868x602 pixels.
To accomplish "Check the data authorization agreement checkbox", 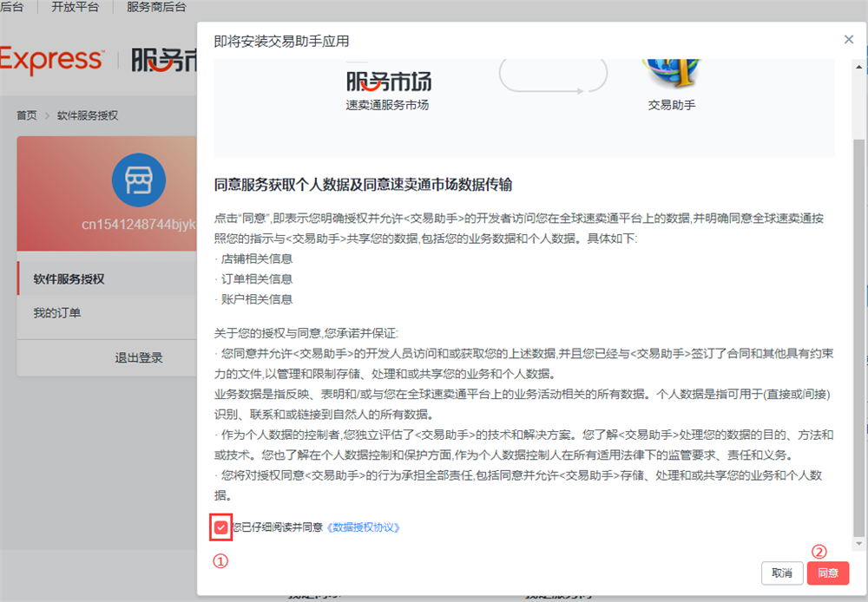I will point(220,527).
